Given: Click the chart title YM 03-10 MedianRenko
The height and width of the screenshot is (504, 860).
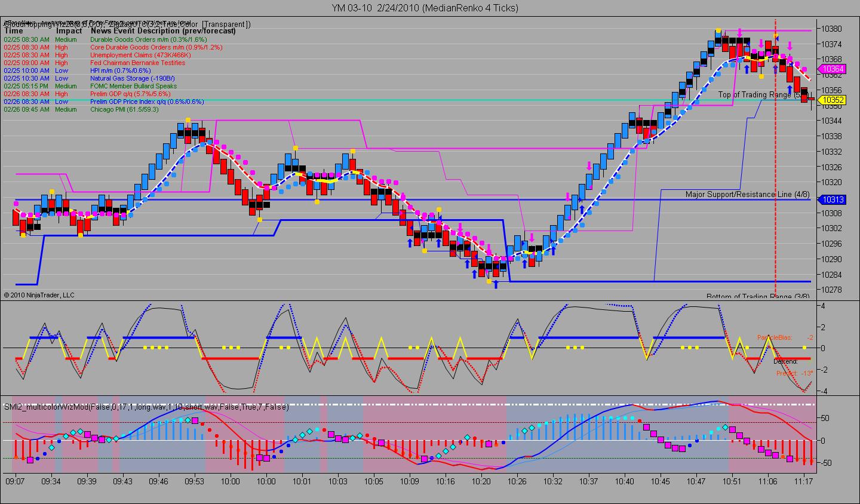Looking at the screenshot, I should pos(425,8).
